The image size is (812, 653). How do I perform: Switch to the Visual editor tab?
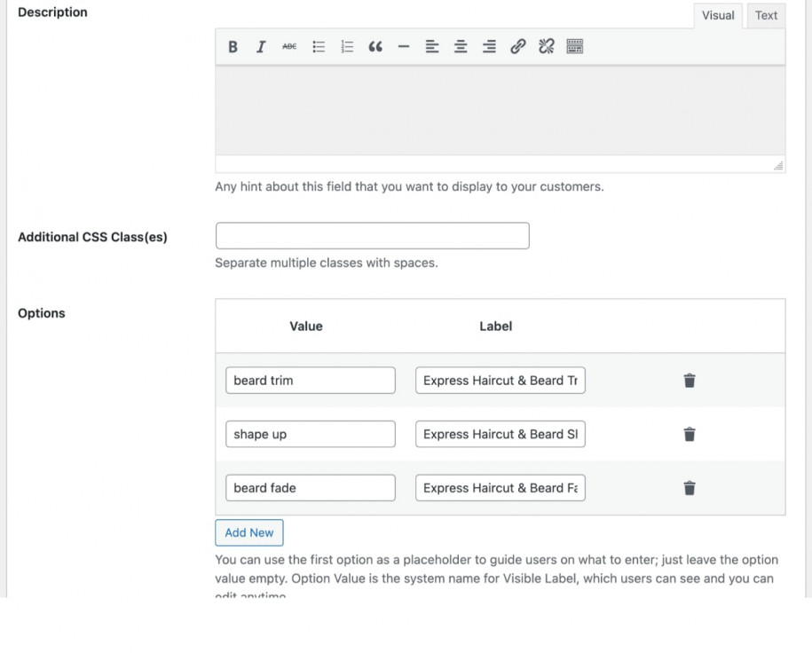pyautogui.click(x=717, y=15)
